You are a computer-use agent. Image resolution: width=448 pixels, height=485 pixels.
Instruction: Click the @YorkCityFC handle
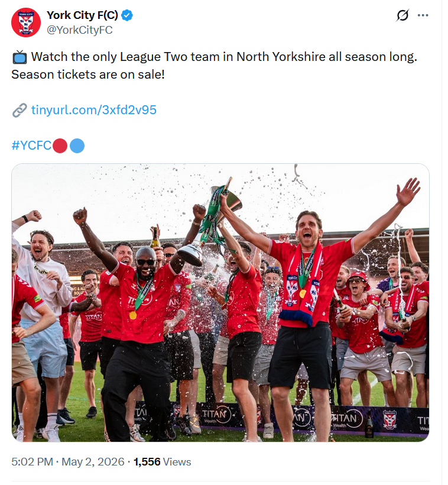(79, 30)
